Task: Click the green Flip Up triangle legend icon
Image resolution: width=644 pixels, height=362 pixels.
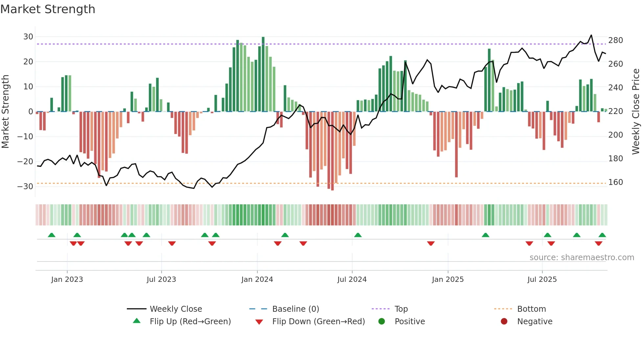Action: (x=137, y=321)
